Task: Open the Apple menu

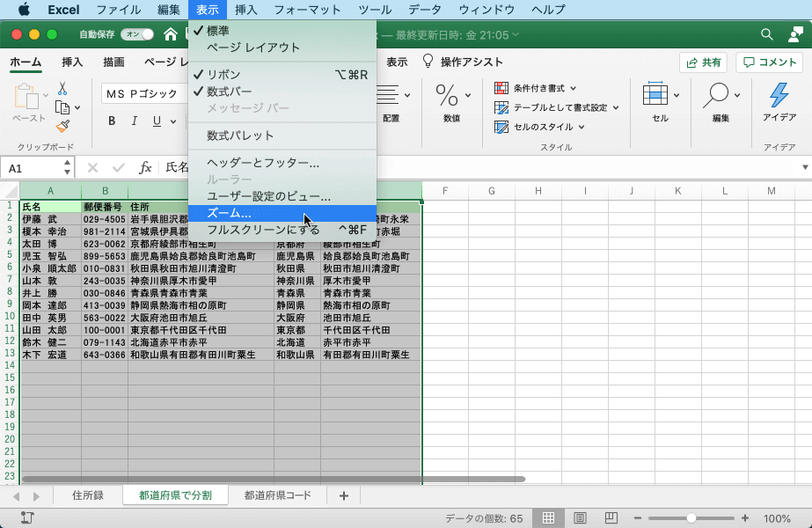Action: 25,10
